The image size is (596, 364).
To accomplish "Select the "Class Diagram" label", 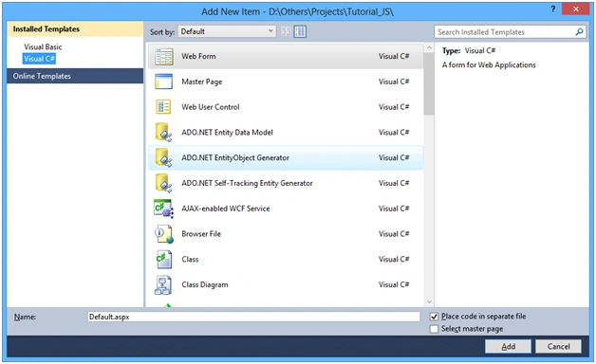I will coord(205,284).
